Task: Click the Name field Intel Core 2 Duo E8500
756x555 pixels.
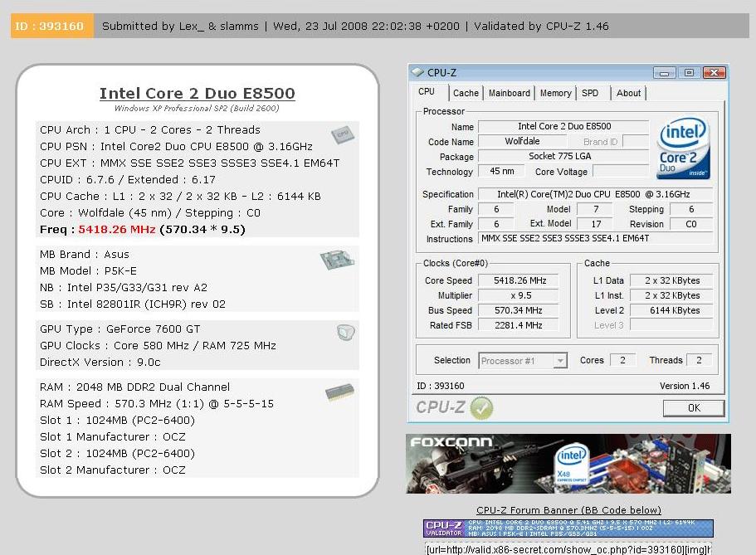Action: click(563, 126)
